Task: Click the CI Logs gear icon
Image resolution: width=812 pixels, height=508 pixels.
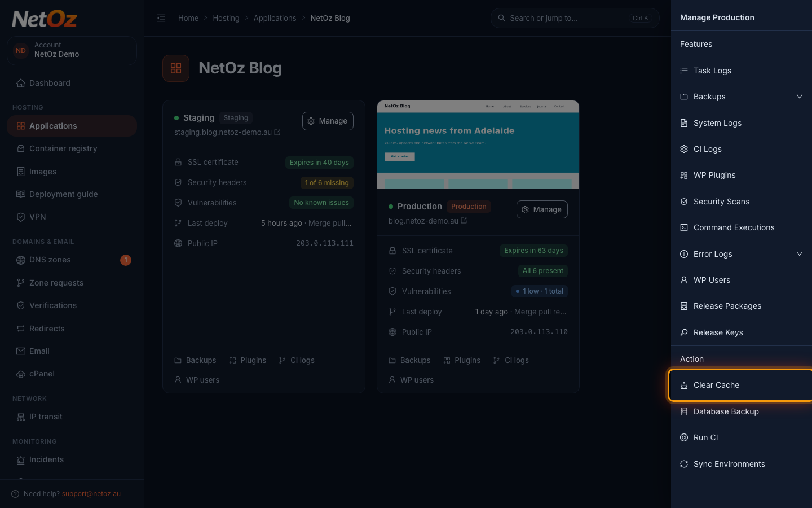Action: click(x=684, y=149)
